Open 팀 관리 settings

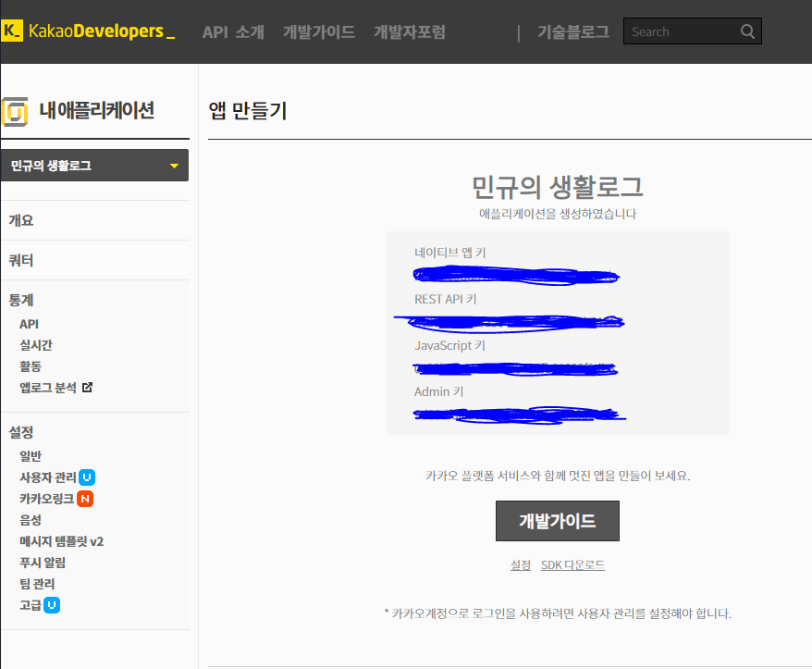coord(37,584)
